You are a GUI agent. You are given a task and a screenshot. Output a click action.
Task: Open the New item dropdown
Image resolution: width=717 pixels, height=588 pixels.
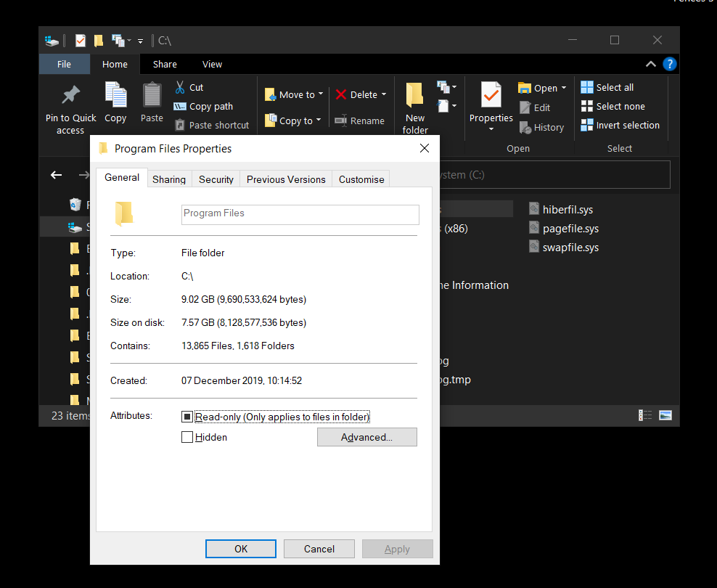(x=447, y=86)
